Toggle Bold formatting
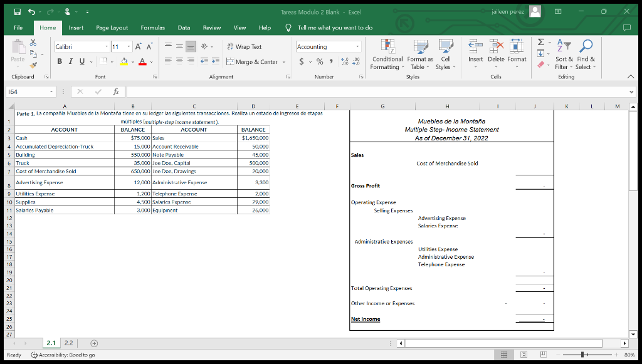The image size is (642, 364). 60,62
